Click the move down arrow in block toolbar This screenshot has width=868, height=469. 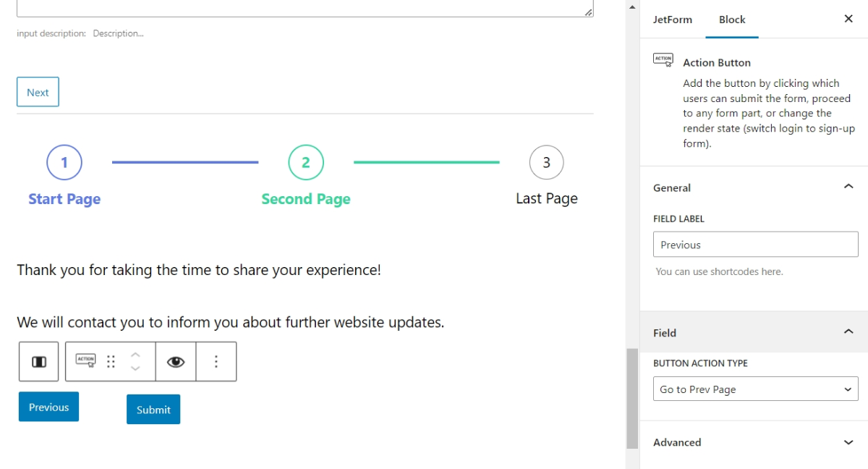click(x=135, y=368)
